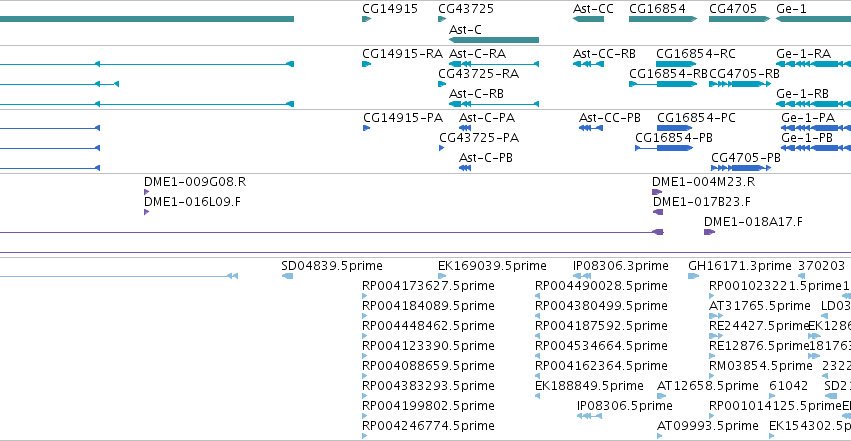Select protein CG43725-PA
851x441 pixels.
[442, 148]
